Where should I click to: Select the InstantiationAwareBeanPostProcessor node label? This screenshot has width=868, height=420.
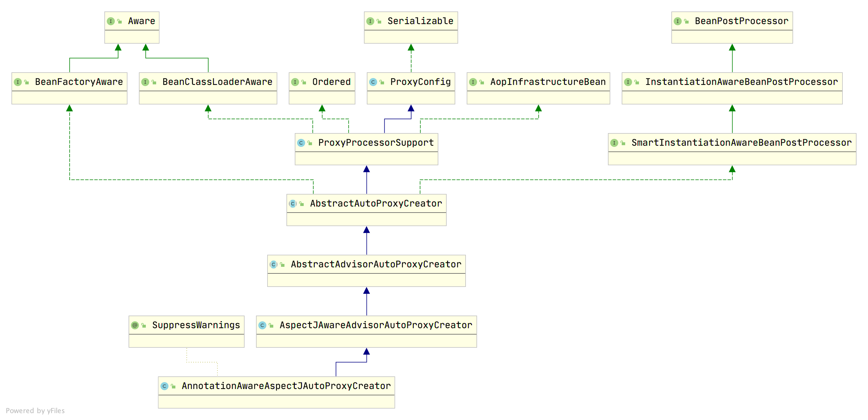pyautogui.click(x=741, y=82)
